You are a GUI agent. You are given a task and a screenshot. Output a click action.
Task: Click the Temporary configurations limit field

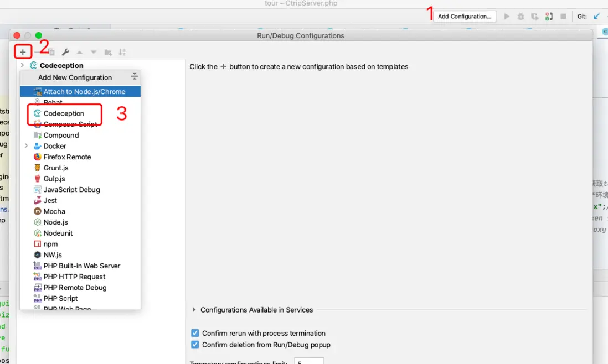click(x=308, y=361)
